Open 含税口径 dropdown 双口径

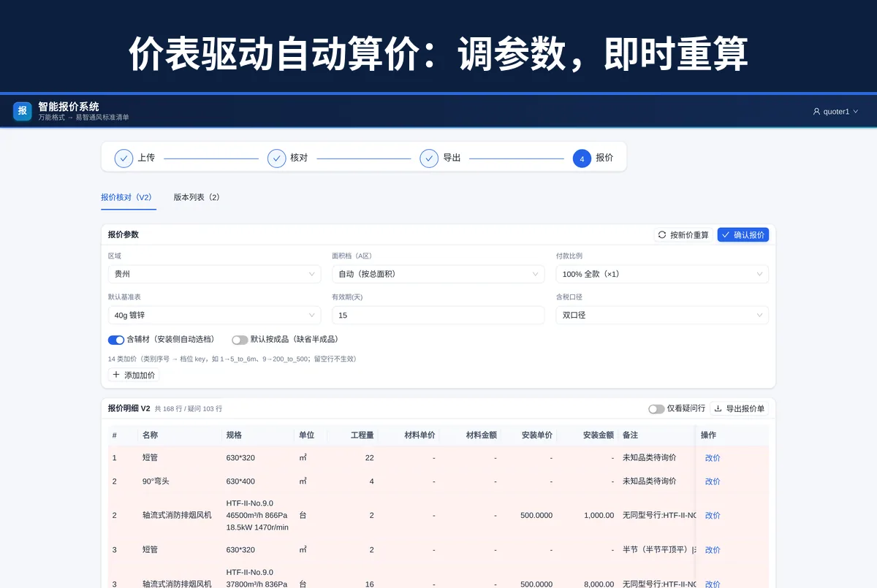(x=662, y=315)
